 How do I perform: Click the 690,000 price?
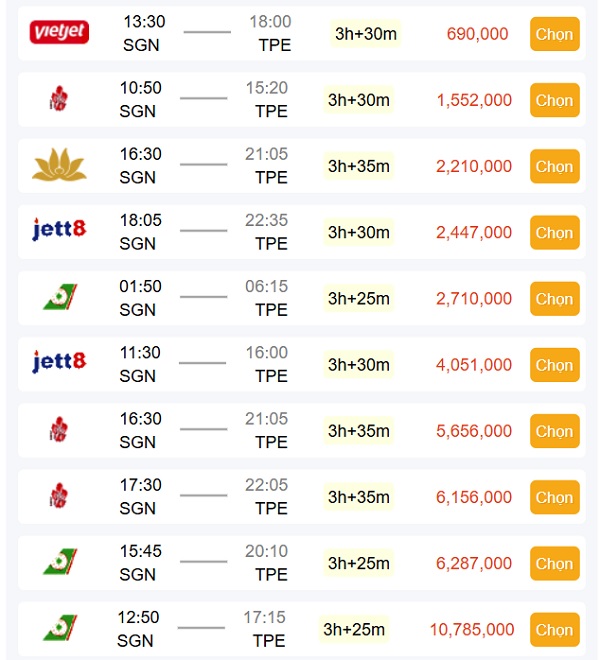[477, 34]
